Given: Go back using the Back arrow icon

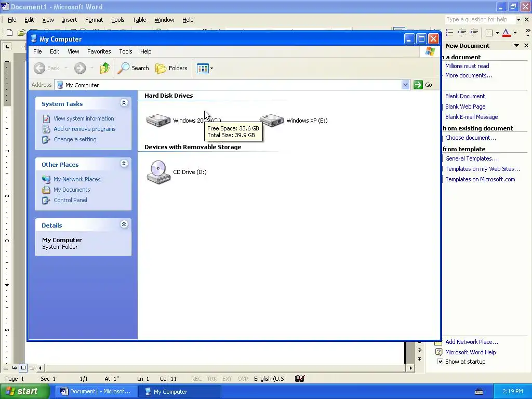Looking at the screenshot, I should [39, 68].
